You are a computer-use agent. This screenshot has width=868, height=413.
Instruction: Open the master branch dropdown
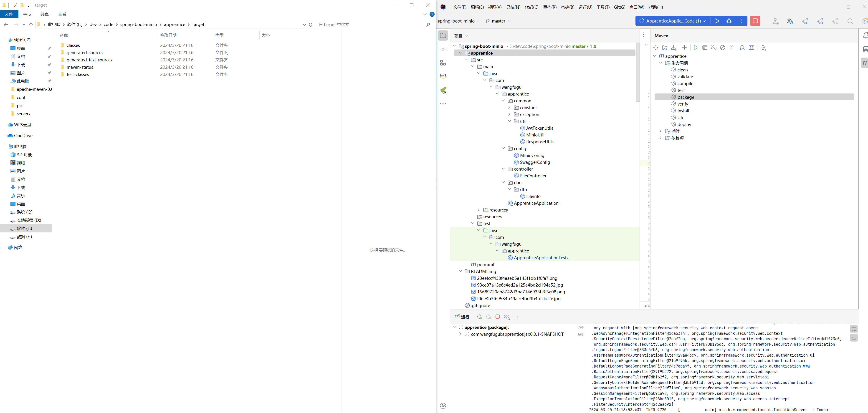tap(499, 21)
